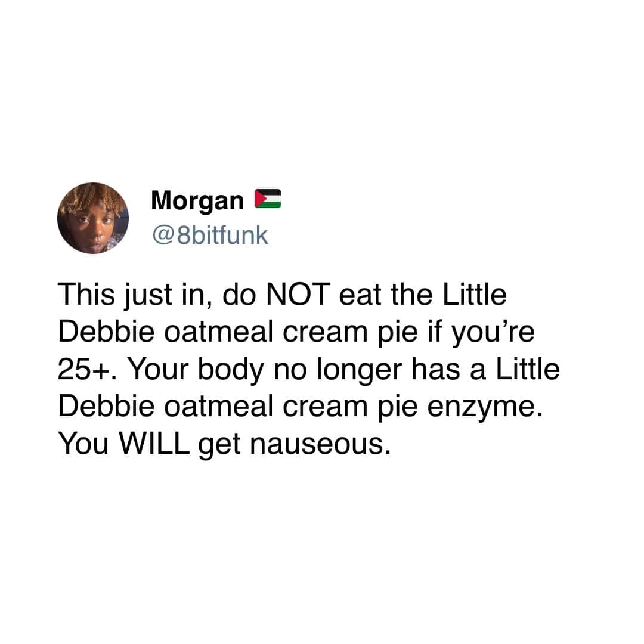Click the word nauseous at tweet end
The height and width of the screenshot is (644, 644).
click(x=320, y=444)
